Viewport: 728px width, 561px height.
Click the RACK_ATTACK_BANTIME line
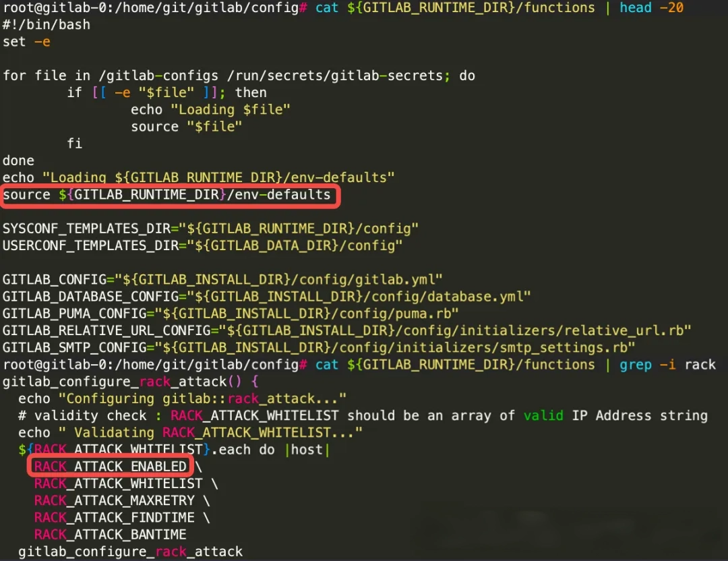point(110,534)
